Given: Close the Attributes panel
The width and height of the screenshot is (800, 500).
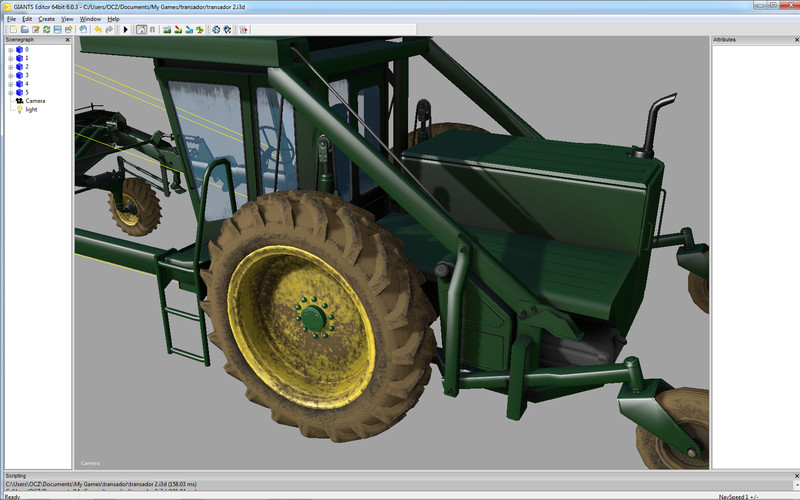Looking at the screenshot, I should [795, 40].
